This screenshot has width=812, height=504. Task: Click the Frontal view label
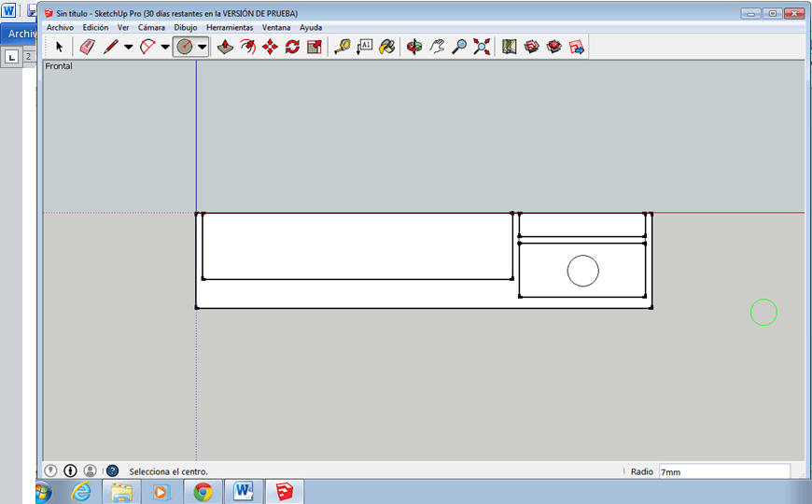(x=59, y=66)
